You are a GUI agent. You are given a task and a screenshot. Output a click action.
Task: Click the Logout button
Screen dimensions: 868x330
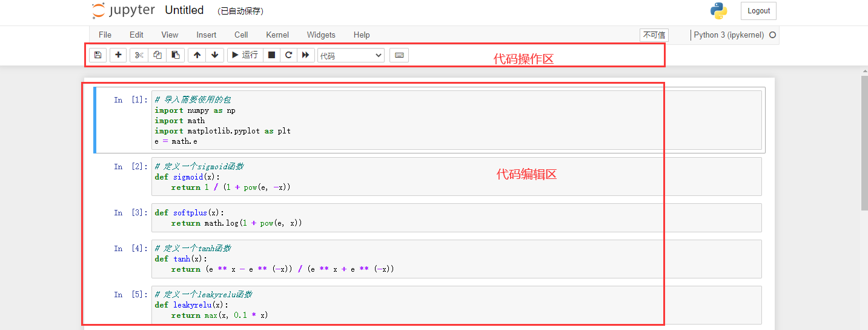pos(758,11)
